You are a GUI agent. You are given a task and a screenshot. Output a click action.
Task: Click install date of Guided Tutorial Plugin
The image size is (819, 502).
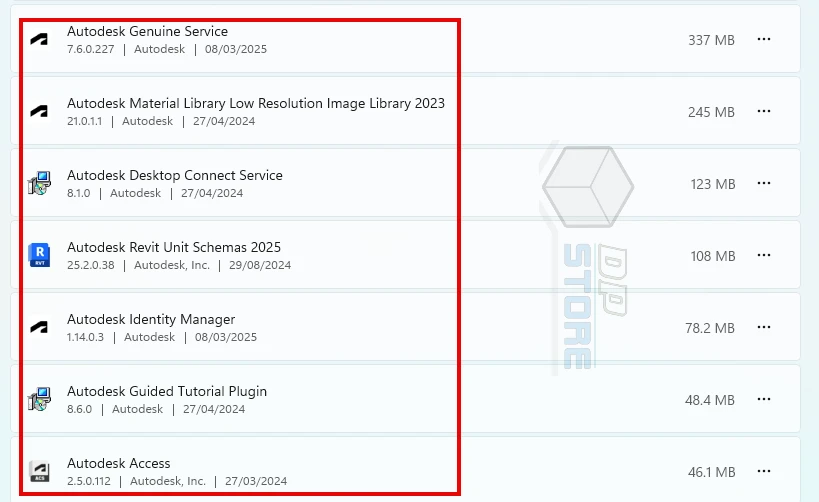[214, 410]
